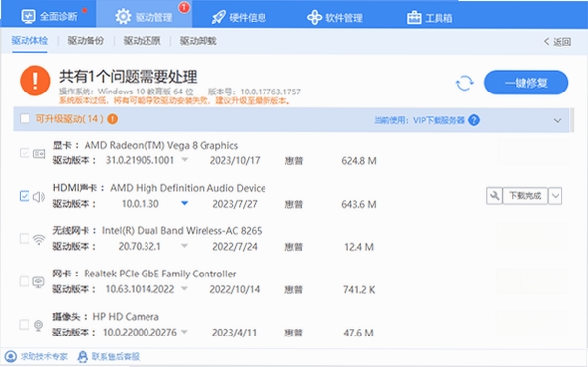
Task: Click the webcam icon for 摄像头
Action: click(38, 326)
